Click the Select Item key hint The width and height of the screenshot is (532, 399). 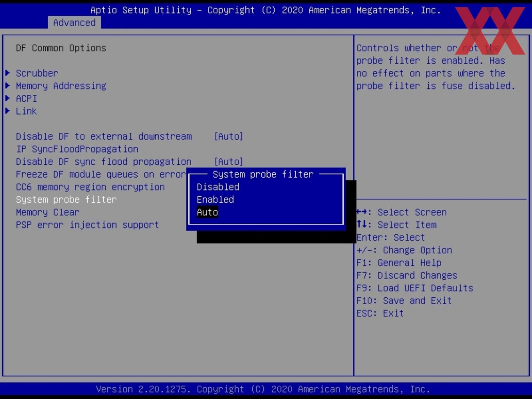tap(396, 225)
